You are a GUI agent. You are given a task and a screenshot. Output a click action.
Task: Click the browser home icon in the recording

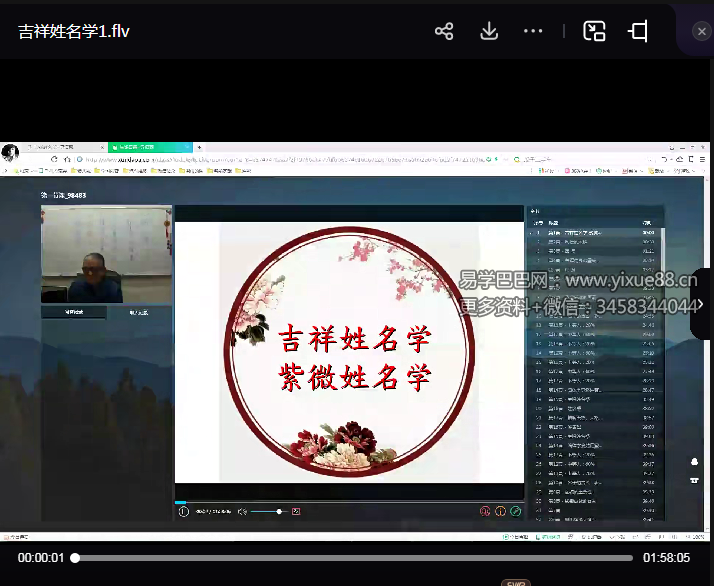coord(67,159)
